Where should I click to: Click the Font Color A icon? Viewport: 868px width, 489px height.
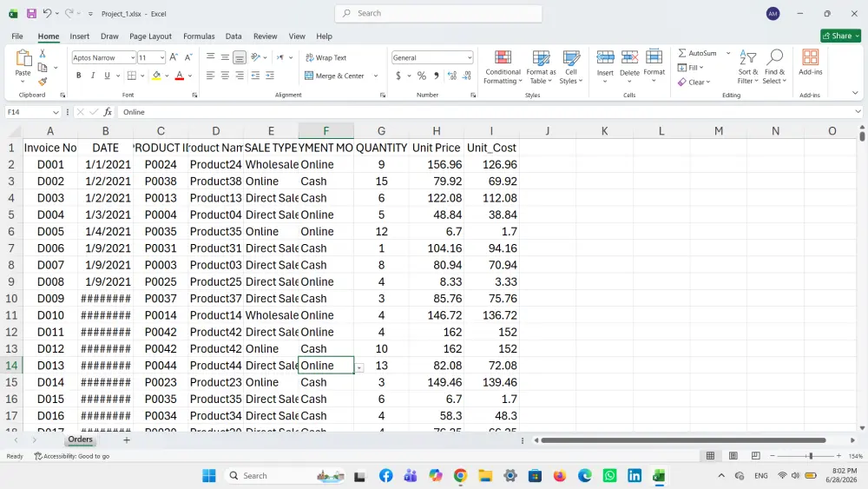pos(180,76)
